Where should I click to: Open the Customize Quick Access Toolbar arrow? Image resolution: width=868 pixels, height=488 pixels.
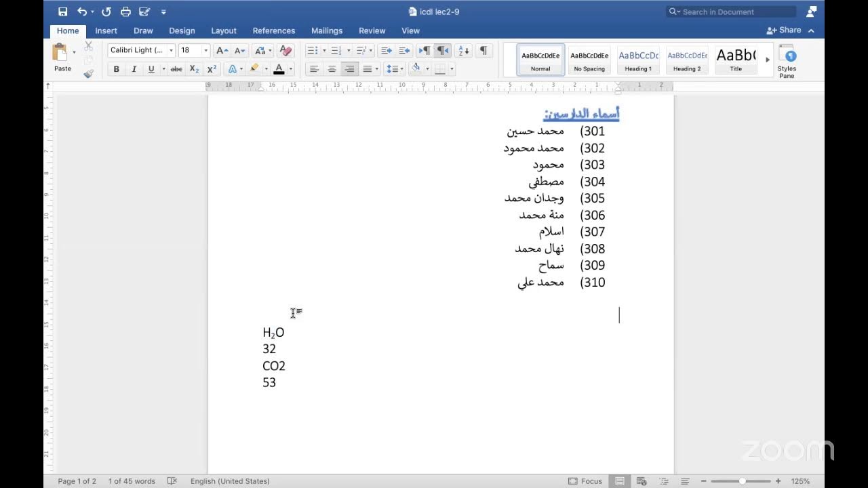[163, 12]
